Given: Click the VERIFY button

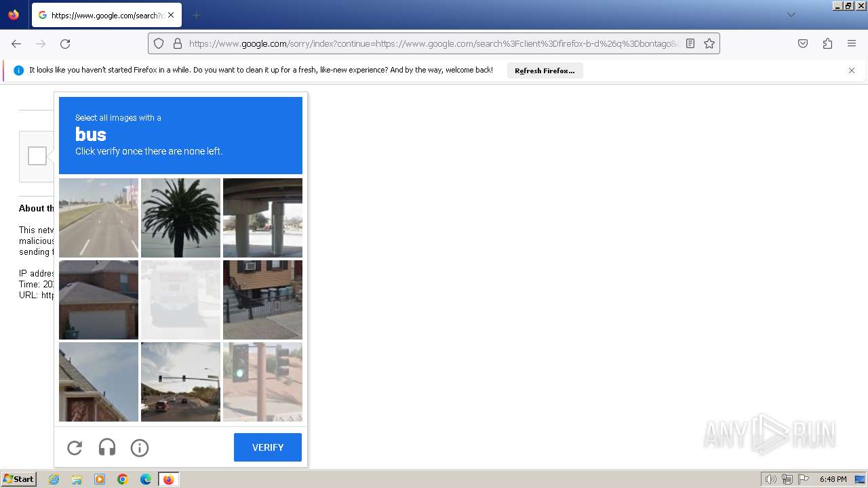Looking at the screenshot, I should click(268, 447).
